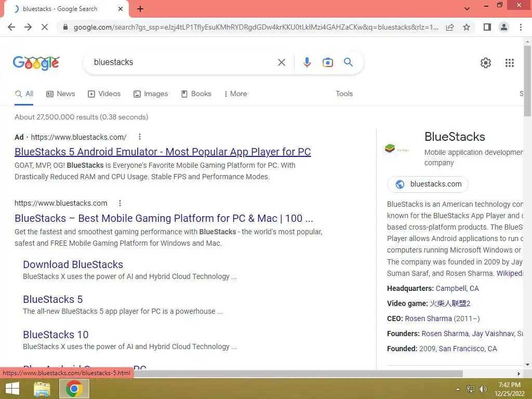This screenshot has width=532, height=399.
Task: Open the Campbell, CA headquarters link
Action: point(457,289)
